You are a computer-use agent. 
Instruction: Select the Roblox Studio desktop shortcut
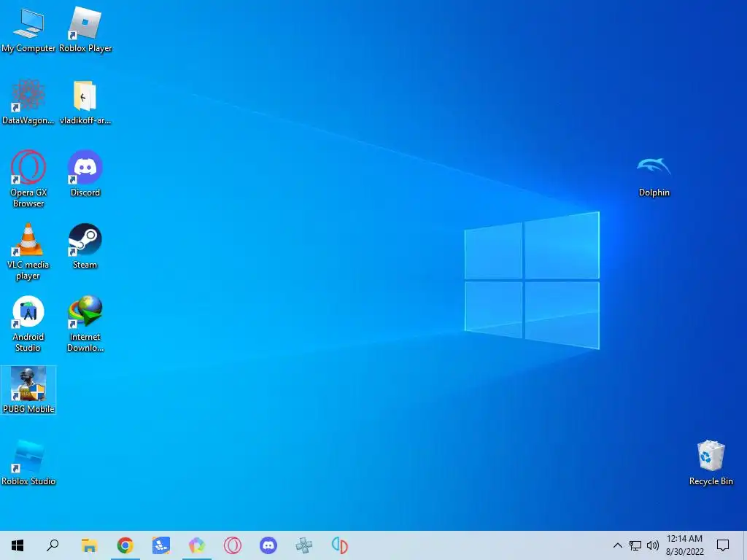28,462
